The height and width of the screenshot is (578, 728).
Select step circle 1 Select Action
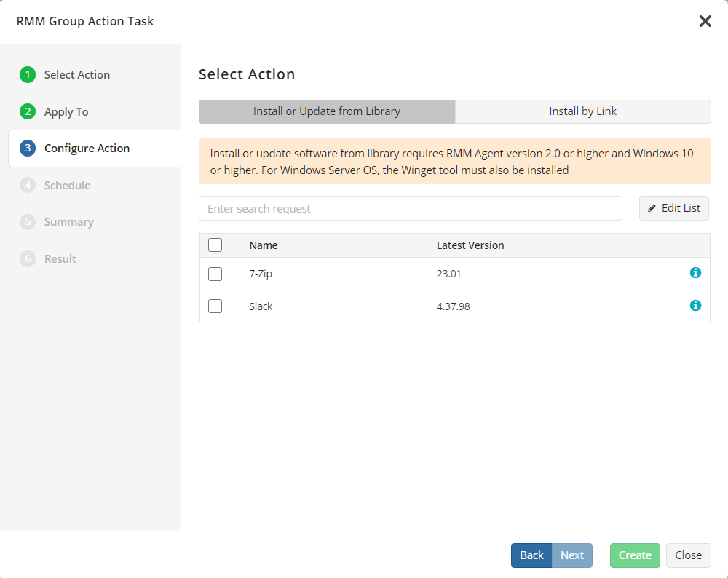coord(27,74)
